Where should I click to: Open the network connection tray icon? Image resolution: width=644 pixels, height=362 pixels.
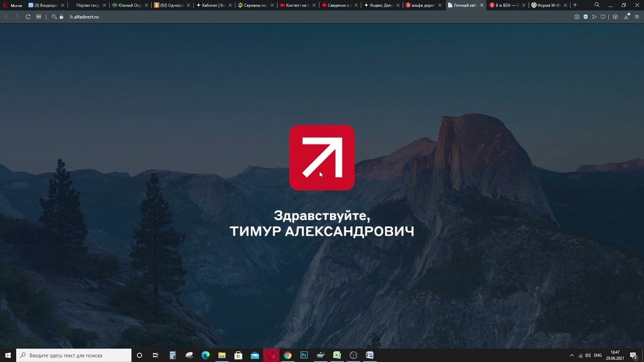click(x=580, y=355)
